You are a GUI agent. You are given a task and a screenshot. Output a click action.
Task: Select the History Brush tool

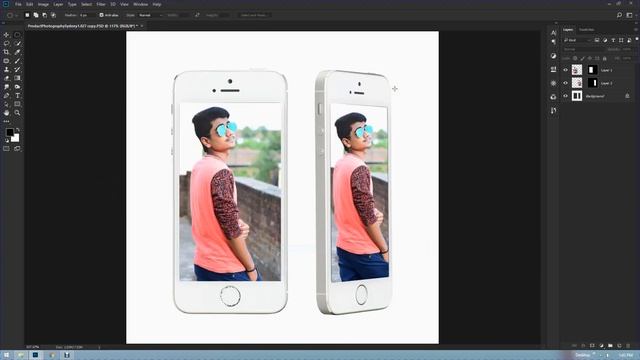click(x=17, y=69)
